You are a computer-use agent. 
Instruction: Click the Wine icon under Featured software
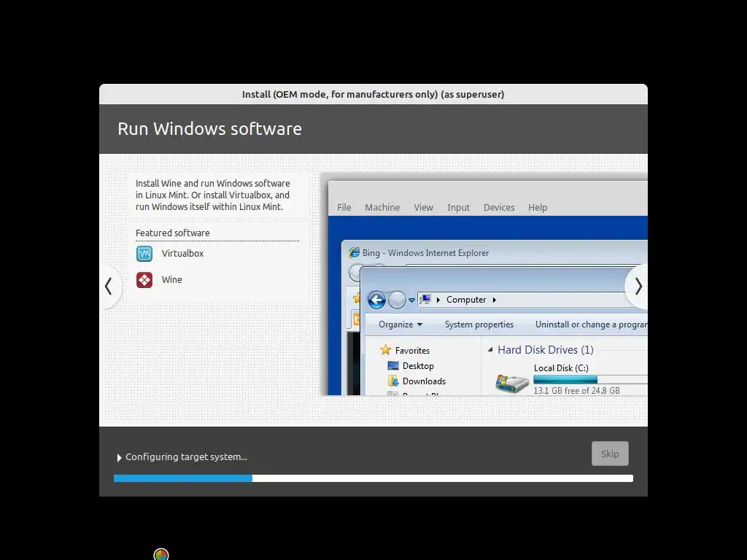pyautogui.click(x=144, y=280)
